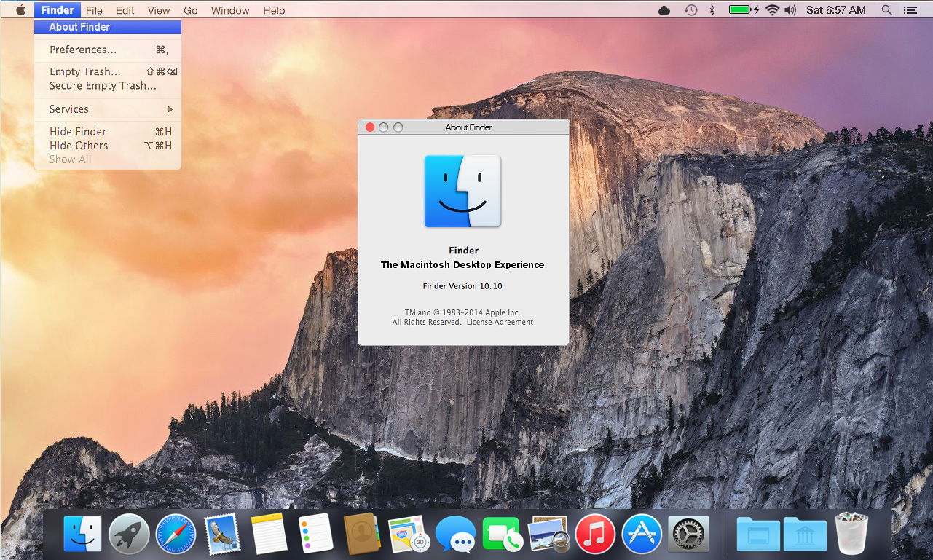Open Wi-Fi status menu
Screen dimensions: 933x560
pos(772,9)
